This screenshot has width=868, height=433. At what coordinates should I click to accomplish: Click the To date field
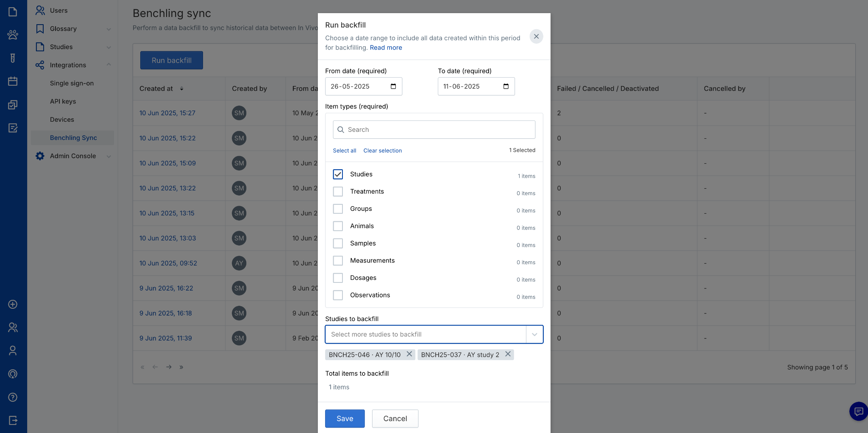(x=476, y=87)
